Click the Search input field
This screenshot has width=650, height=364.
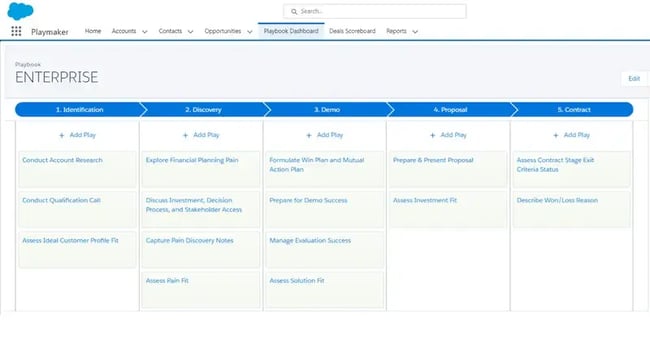[375, 11]
